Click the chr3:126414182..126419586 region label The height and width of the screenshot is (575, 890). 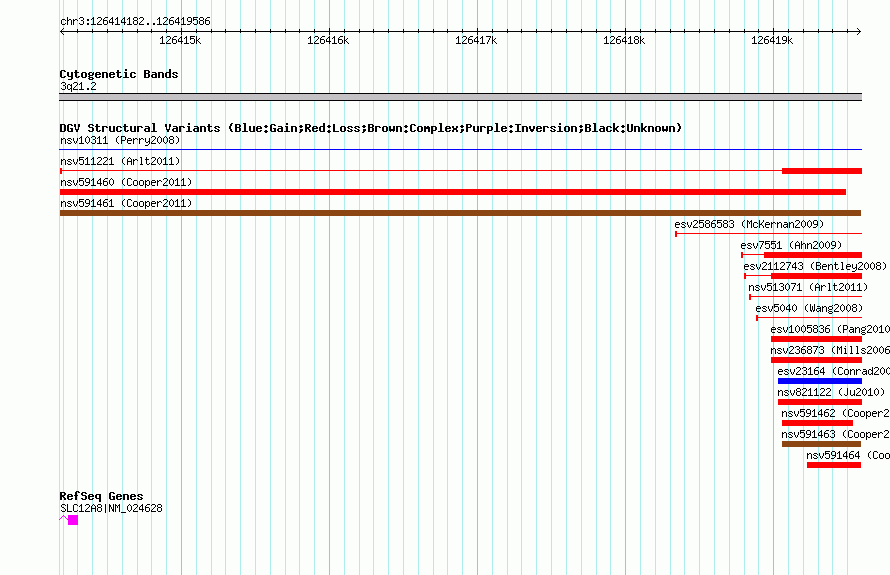point(135,21)
